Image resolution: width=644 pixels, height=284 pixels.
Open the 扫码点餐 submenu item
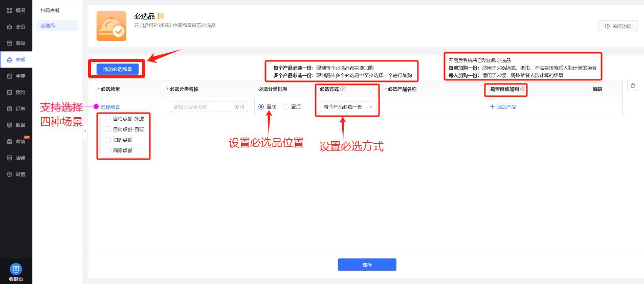click(50, 10)
